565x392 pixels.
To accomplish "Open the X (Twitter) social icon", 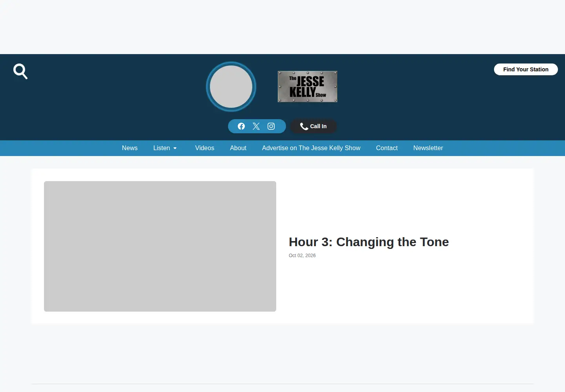I will [256, 126].
